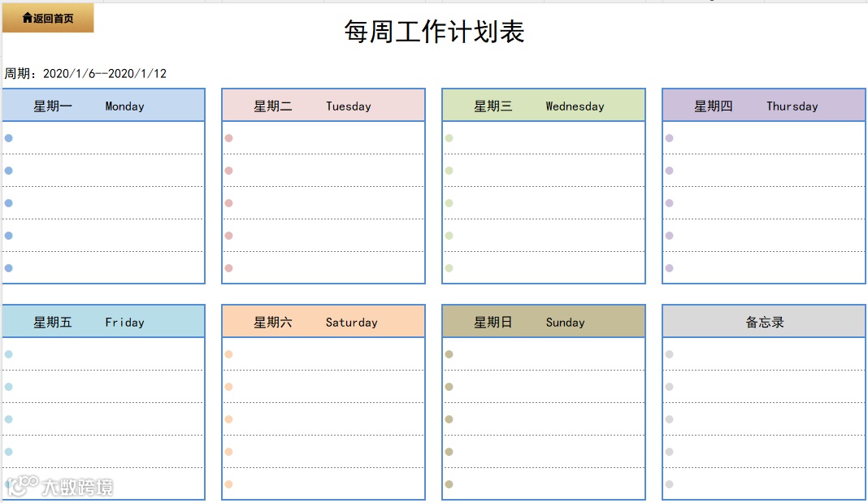
Task: Click the second task row under Wednesday
Action: 544,171
